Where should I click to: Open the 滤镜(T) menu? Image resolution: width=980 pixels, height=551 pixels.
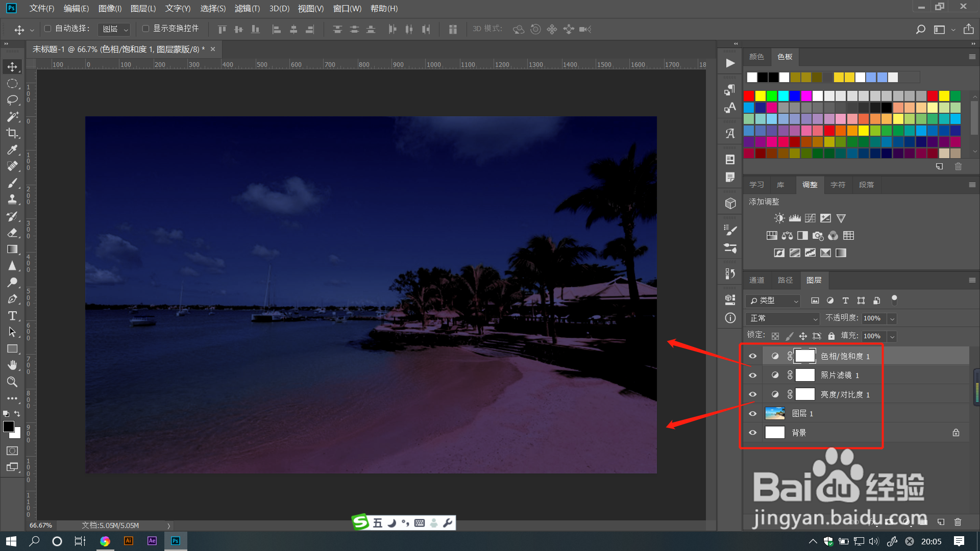[247, 8]
